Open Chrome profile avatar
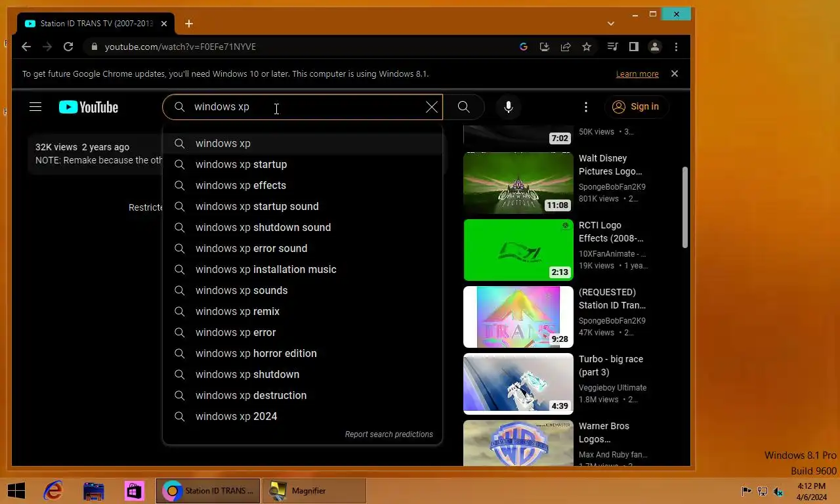This screenshot has height=504, width=840. (654, 47)
